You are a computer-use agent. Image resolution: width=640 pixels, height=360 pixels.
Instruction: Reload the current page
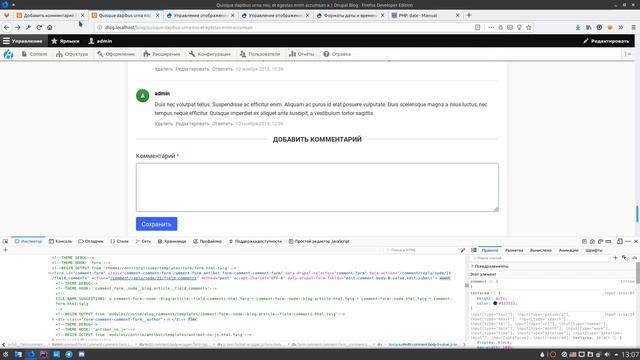click(x=39, y=27)
